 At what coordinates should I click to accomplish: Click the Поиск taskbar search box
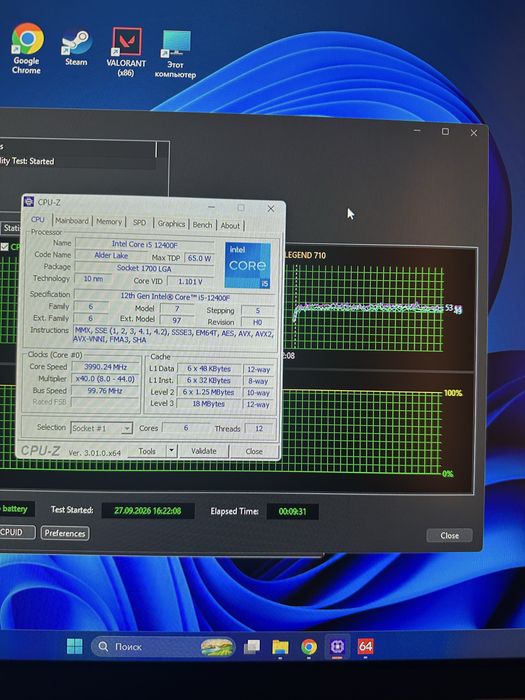coord(163,646)
